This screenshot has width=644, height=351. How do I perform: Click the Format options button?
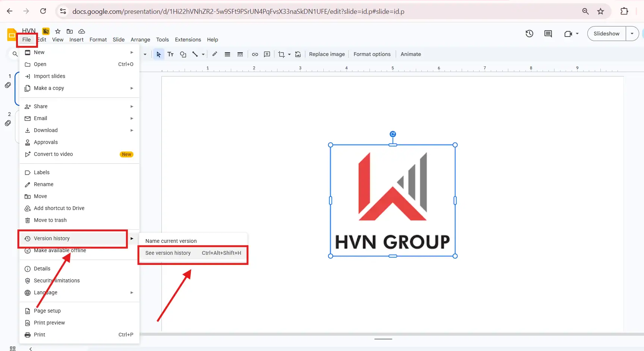point(372,54)
